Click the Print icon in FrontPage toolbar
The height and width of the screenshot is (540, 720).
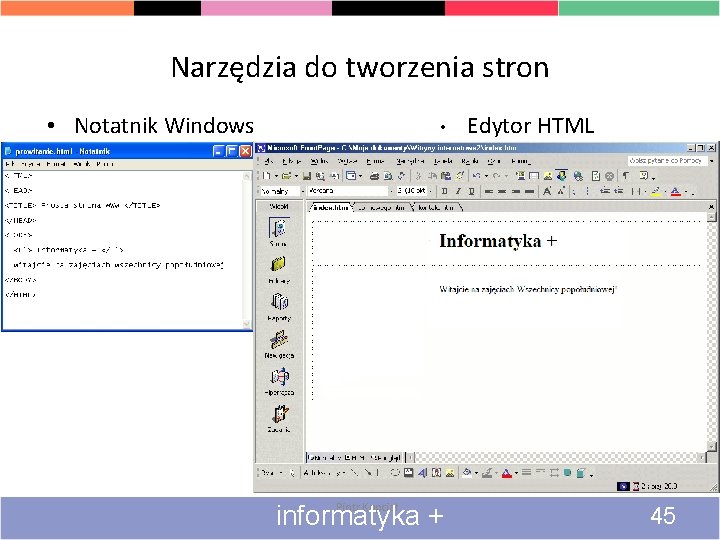click(374, 176)
